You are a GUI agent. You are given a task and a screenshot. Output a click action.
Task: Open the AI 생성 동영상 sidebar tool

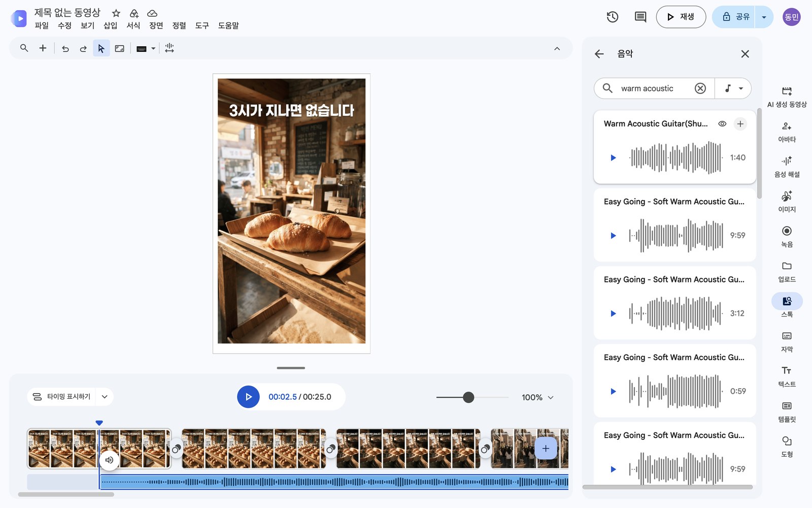(787, 97)
